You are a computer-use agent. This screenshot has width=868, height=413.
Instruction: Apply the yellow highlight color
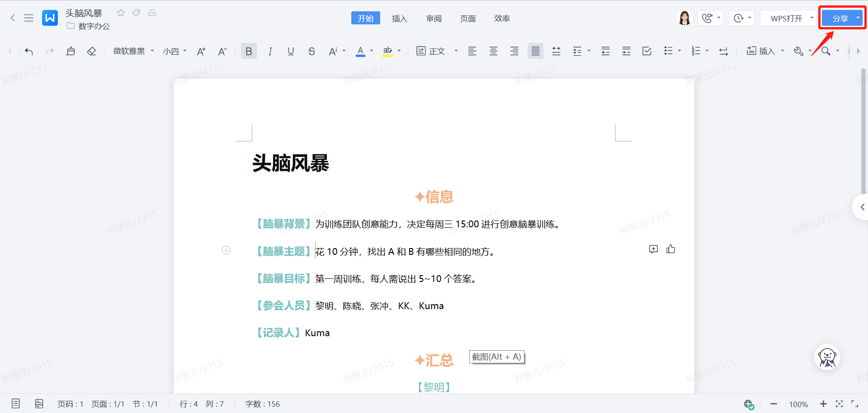[388, 51]
